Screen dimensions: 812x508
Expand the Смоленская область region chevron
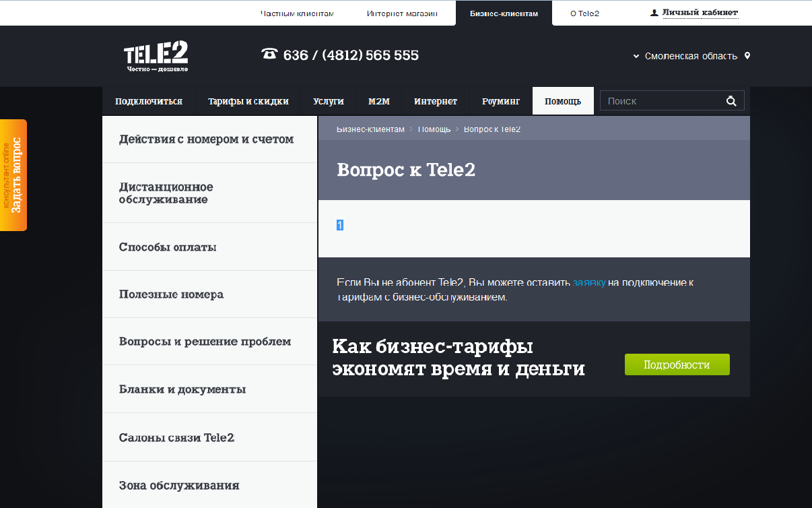coord(636,57)
